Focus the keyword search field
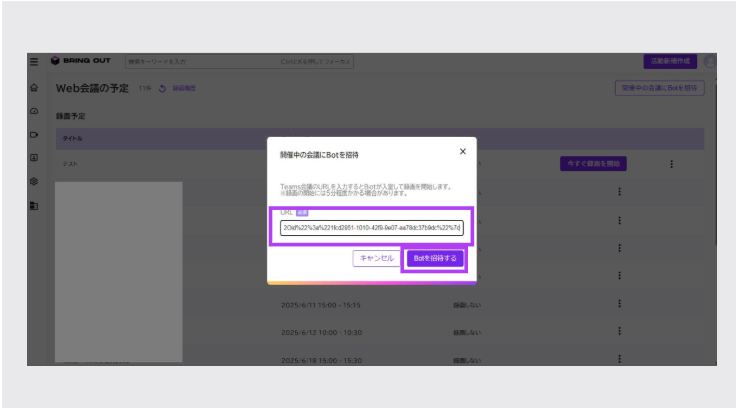Image resolution: width=736 pixels, height=408 pixels. click(x=239, y=62)
